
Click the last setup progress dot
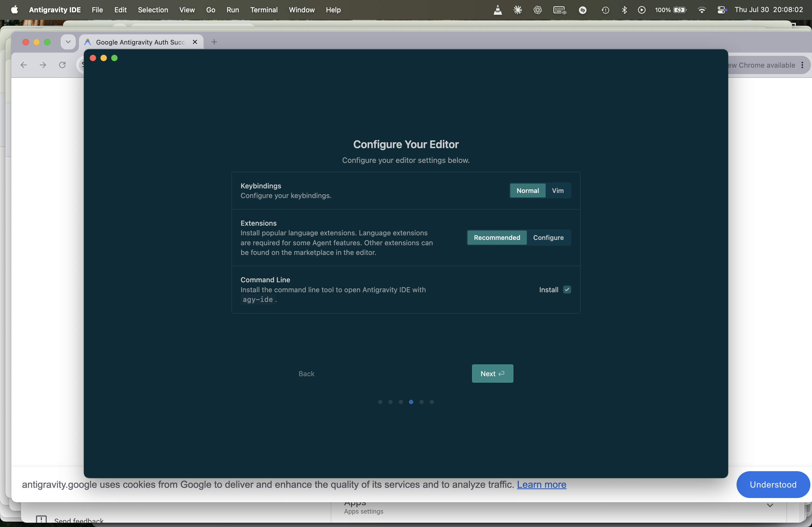pyautogui.click(x=432, y=402)
